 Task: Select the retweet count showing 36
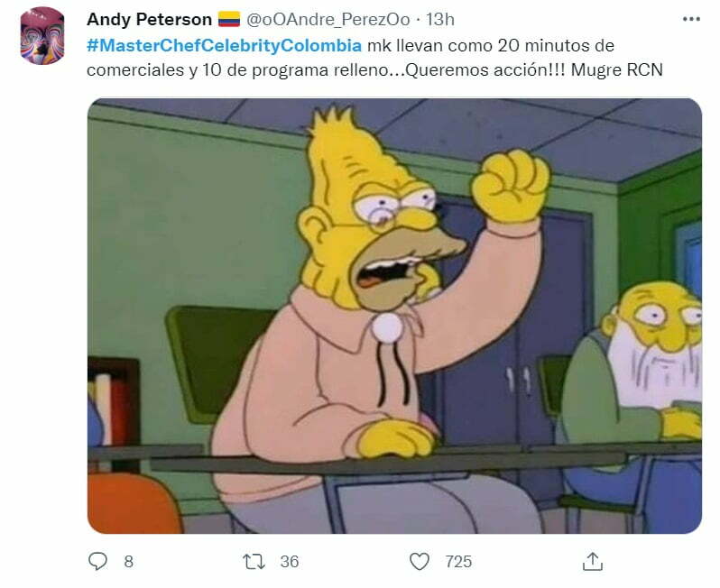(290, 561)
